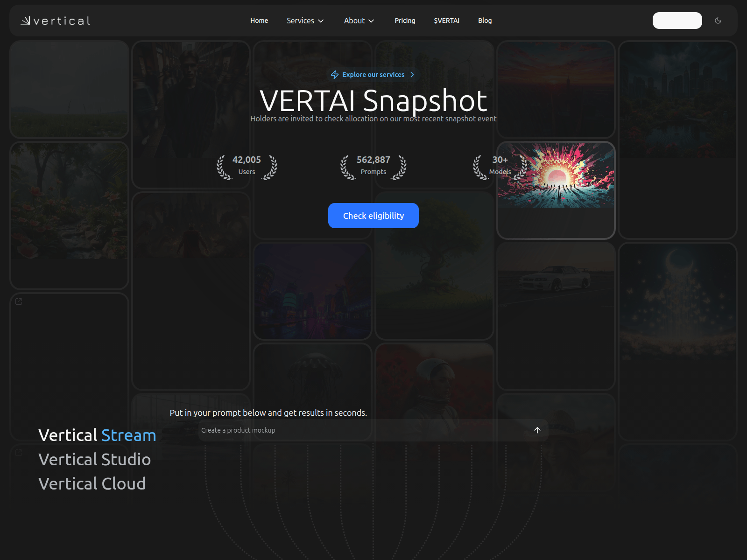Image resolution: width=747 pixels, height=560 pixels.
Task: Click the 42,005 Users statistic
Action: [x=247, y=167]
